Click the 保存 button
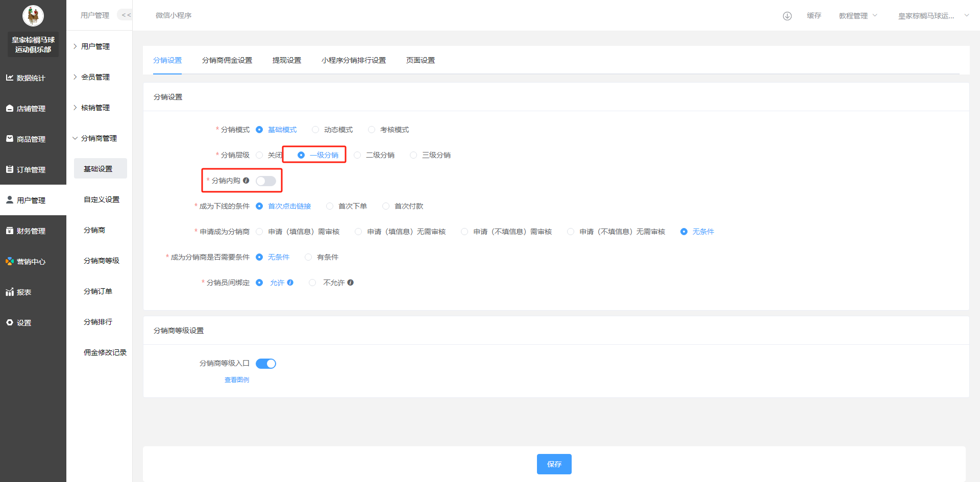Viewport: 980px width, 482px height. [x=554, y=464]
